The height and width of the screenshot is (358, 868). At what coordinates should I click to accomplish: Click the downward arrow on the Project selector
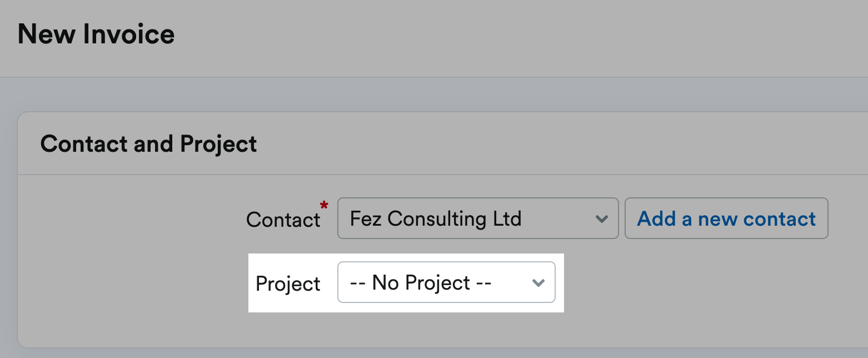click(538, 282)
